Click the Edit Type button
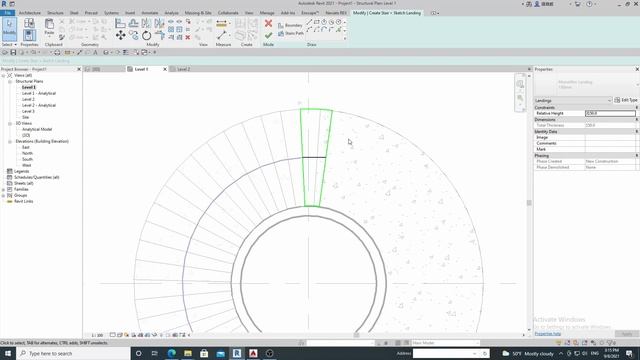640x360 pixels. coord(626,100)
